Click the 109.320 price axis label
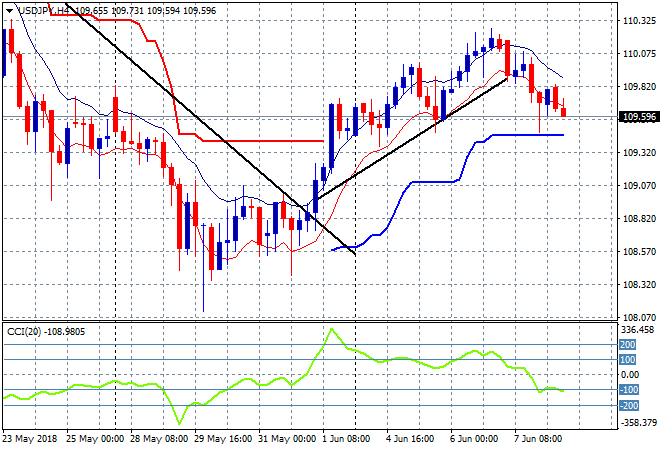Screen dimensions: 660x450 (x=639, y=152)
